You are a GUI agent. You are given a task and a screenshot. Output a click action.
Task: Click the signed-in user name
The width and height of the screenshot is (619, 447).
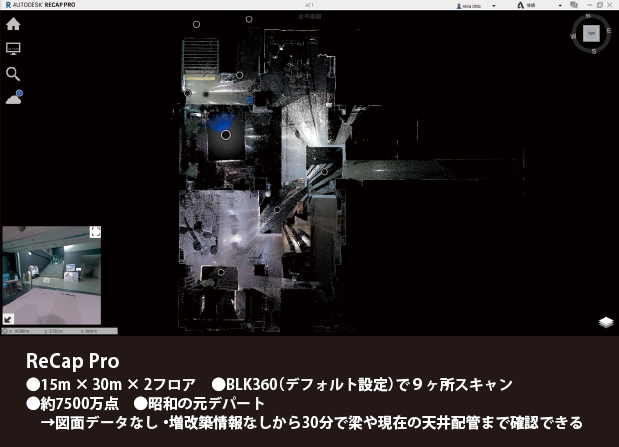click(471, 6)
